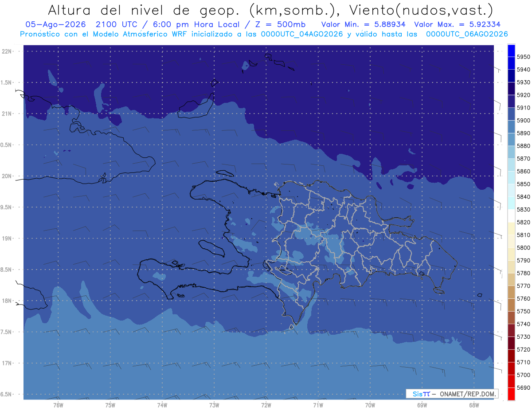Click the "22N" latitude label

[7, 51]
